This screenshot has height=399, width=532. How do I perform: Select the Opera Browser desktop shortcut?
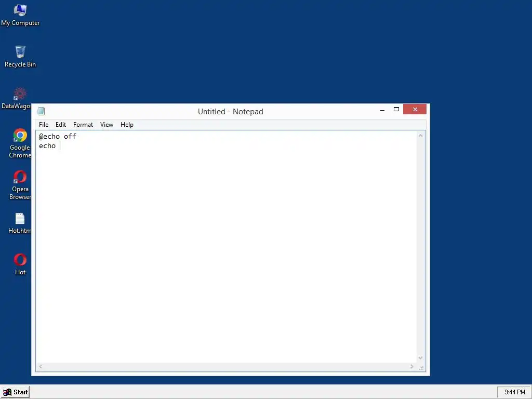pyautogui.click(x=20, y=185)
